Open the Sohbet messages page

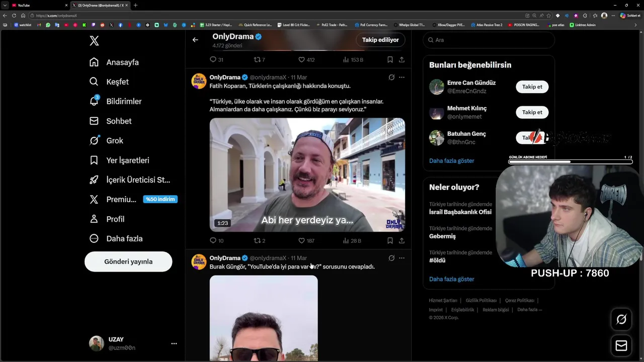pos(110,121)
